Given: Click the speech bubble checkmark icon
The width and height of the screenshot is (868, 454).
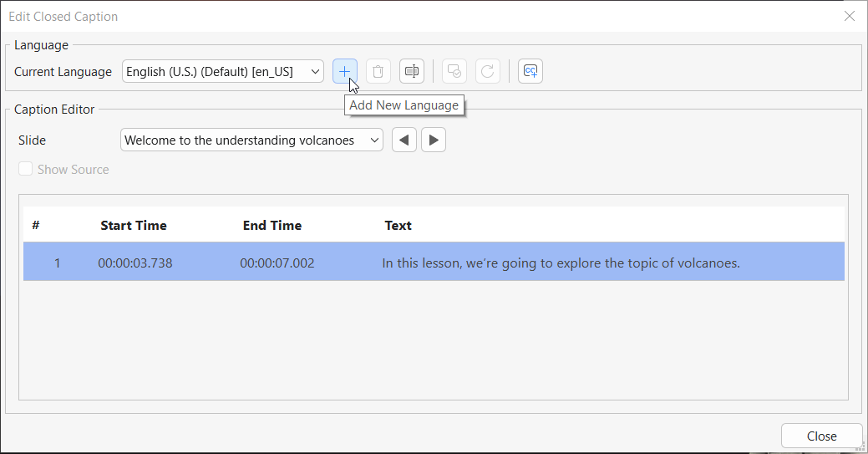Looking at the screenshot, I should tap(454, 72).
